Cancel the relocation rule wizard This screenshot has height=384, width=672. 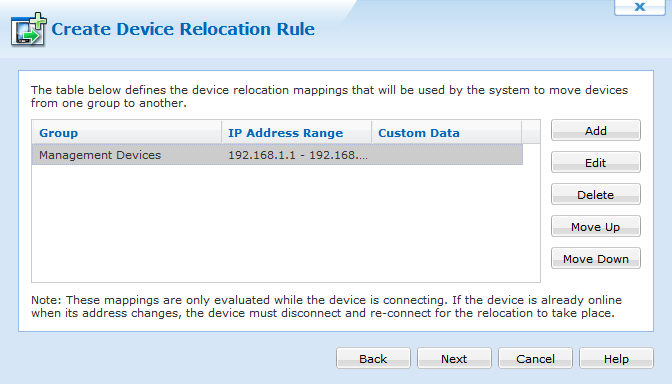pos(535,358)
